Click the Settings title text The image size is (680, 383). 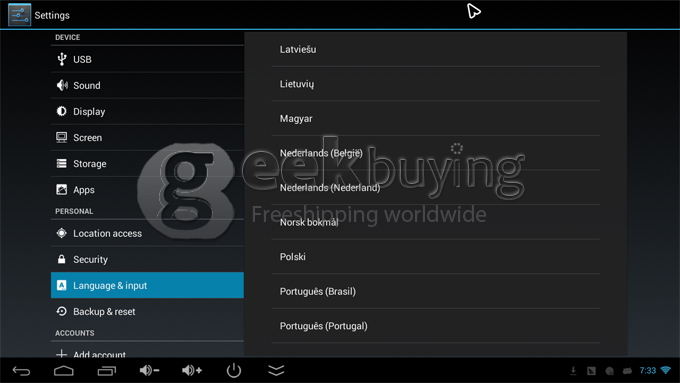coord(52,15)
